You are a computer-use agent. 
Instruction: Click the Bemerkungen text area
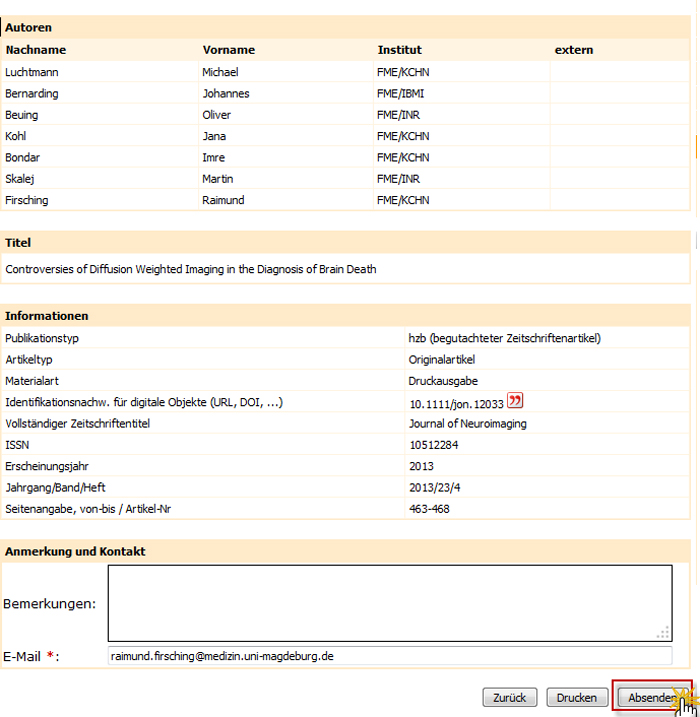coord(389,602)
